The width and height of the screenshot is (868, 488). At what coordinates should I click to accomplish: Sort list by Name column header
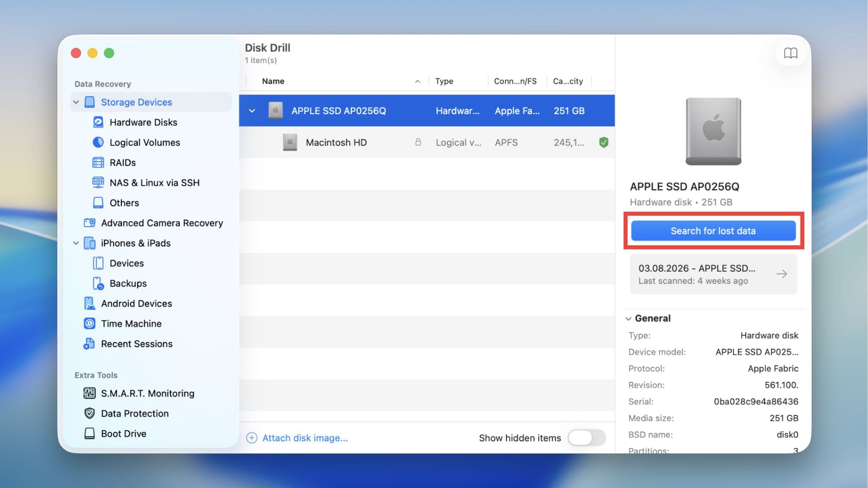tap(273, 81)
